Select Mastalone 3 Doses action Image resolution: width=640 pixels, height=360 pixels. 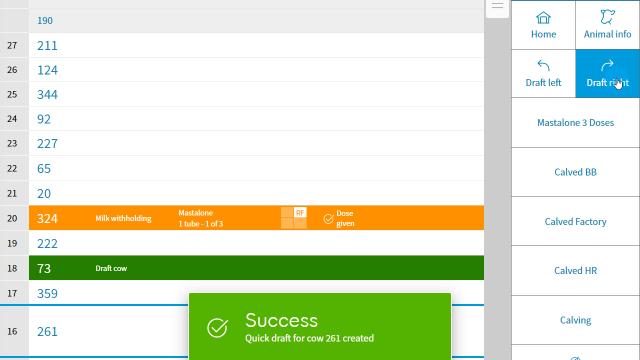pyautogui.click(x=575, y=123)
